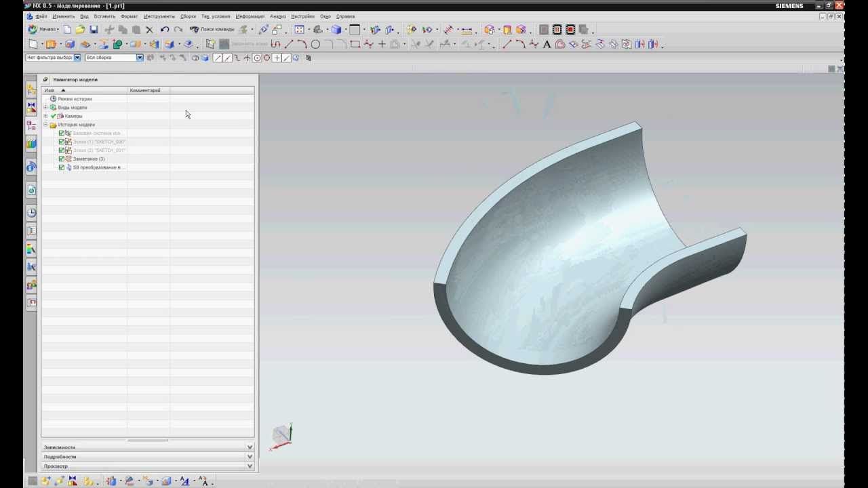
Task: Select Заметание (3) in the model history
Action: click(x=89, y=159)
